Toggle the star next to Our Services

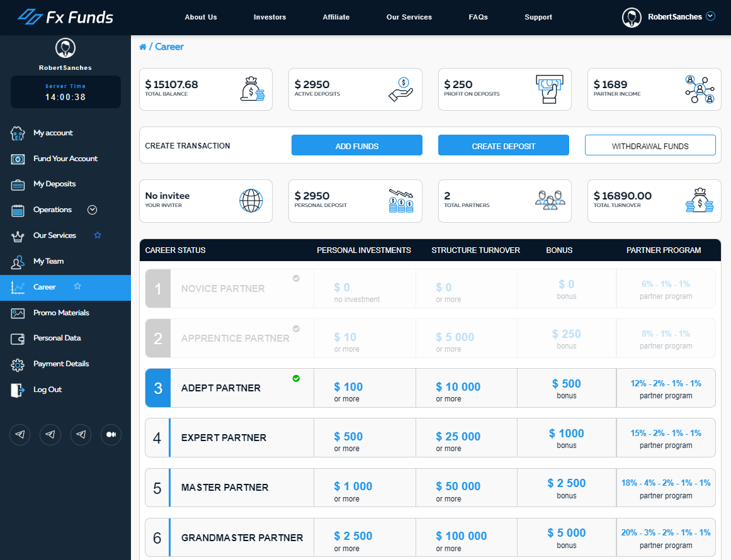pos(98,235)
